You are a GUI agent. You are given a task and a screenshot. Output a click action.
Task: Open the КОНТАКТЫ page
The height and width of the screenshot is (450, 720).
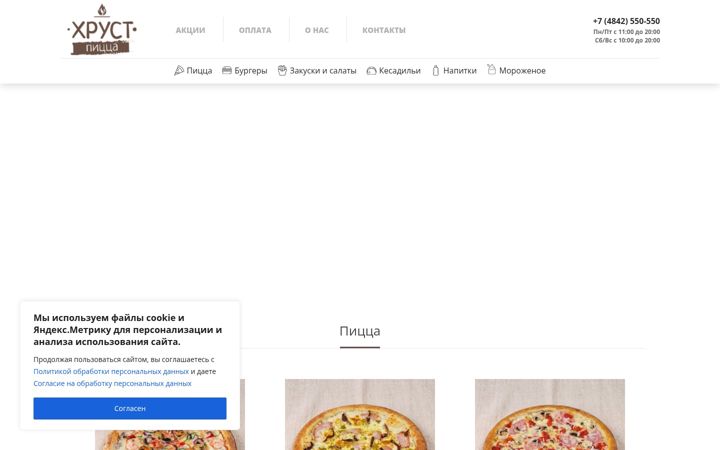tap(384, 30)
